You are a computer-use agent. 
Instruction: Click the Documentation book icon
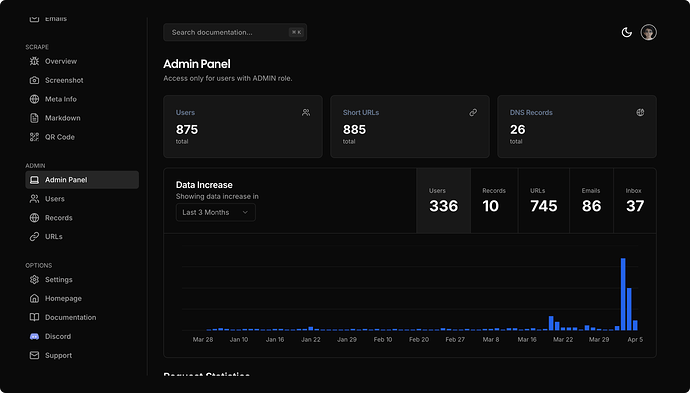(34, 317)
